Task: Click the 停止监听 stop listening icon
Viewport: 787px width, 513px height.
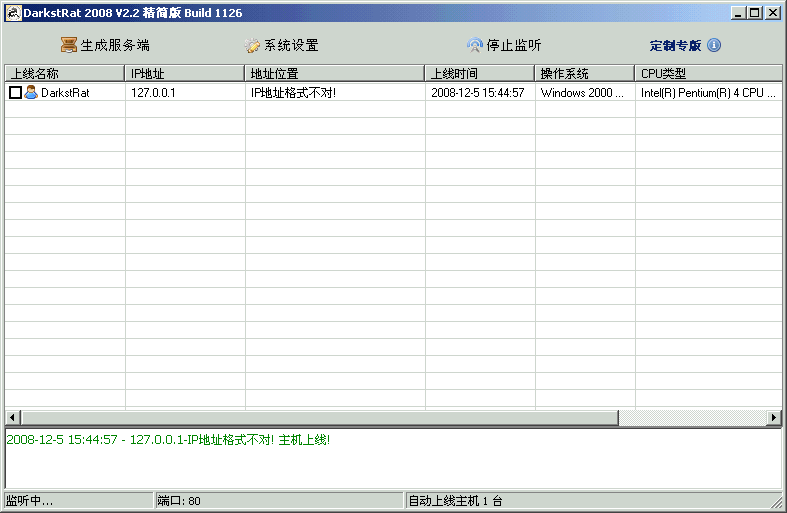Action: (475, 46)
